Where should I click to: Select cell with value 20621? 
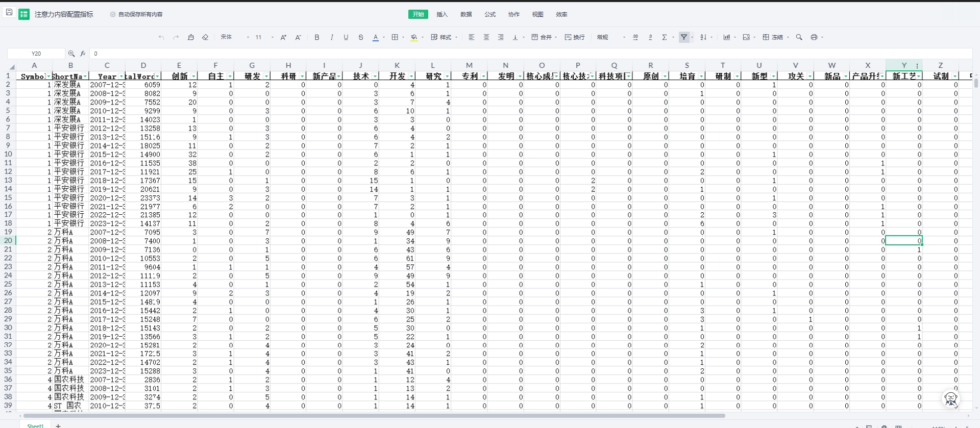143,189
